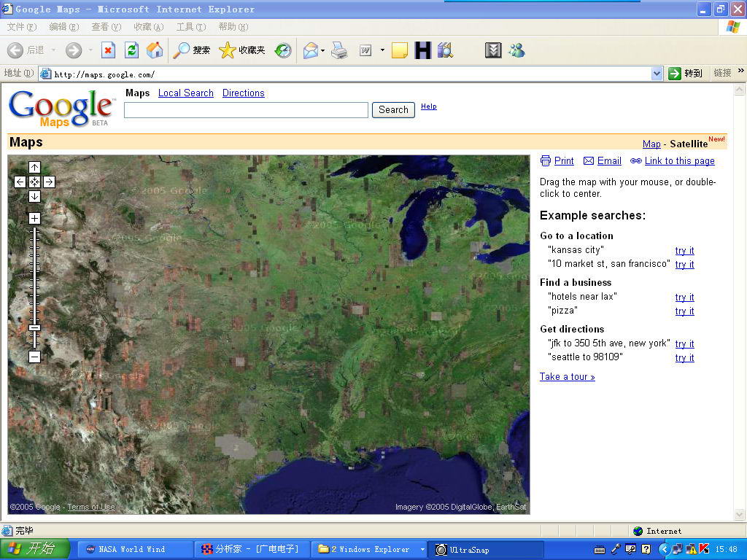Expand Windows Explorer taskbar group
This screenshot has height=560, width=747.
(x=422, y=549)
